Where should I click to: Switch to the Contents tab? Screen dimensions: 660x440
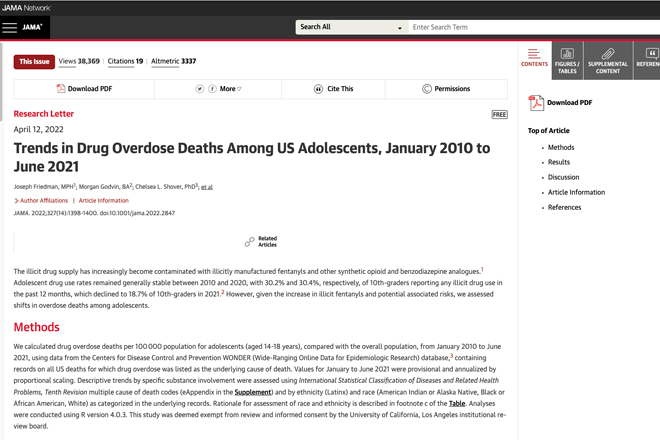(534, 58)
